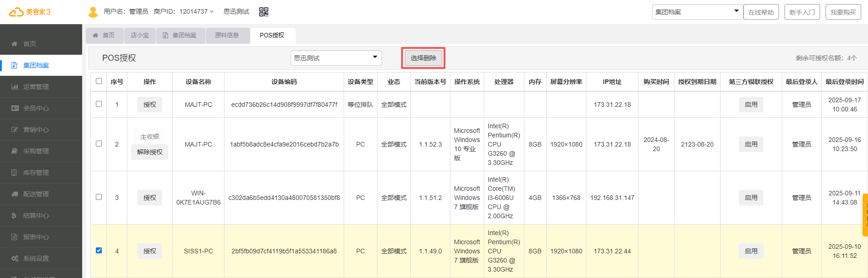Click the 库存管理 building icon
868x278 pixels.
15,173
